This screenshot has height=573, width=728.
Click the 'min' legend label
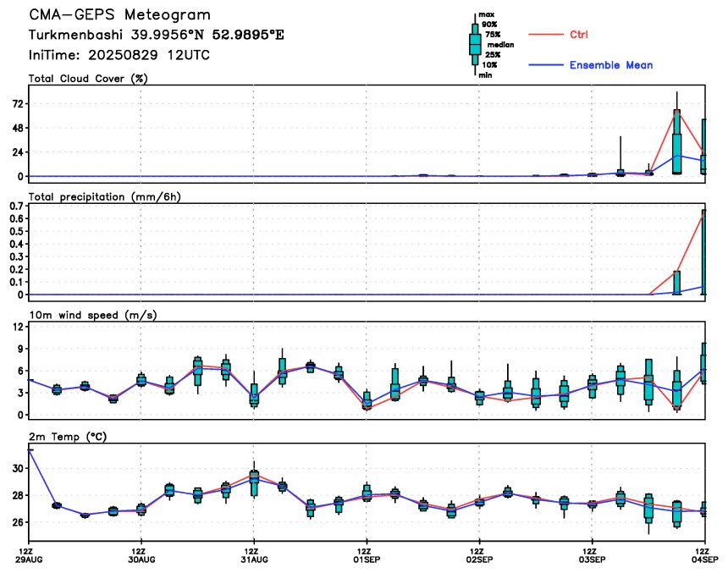pyautogui.click(x=485, y=74)
